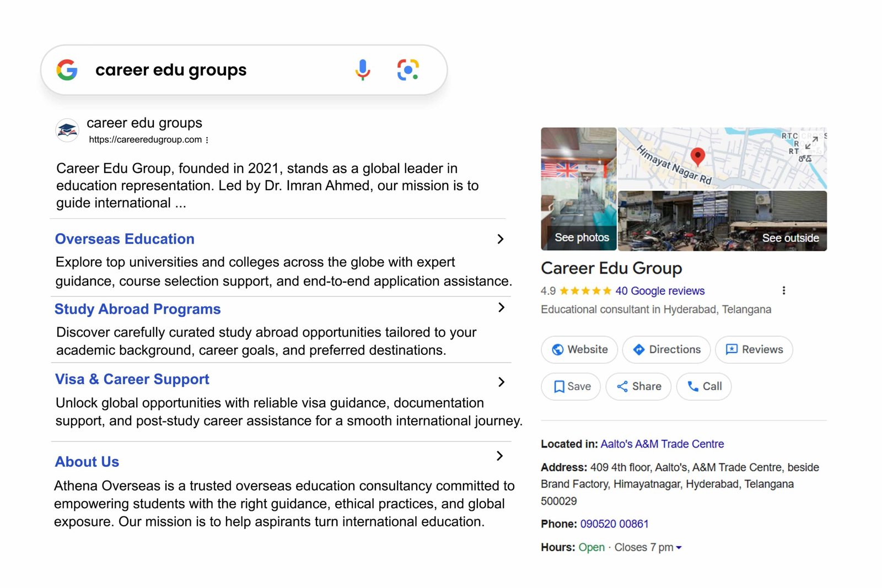882x588 pixels.
Task: Click the red location pin on map
Action: (x=697, y=156)
